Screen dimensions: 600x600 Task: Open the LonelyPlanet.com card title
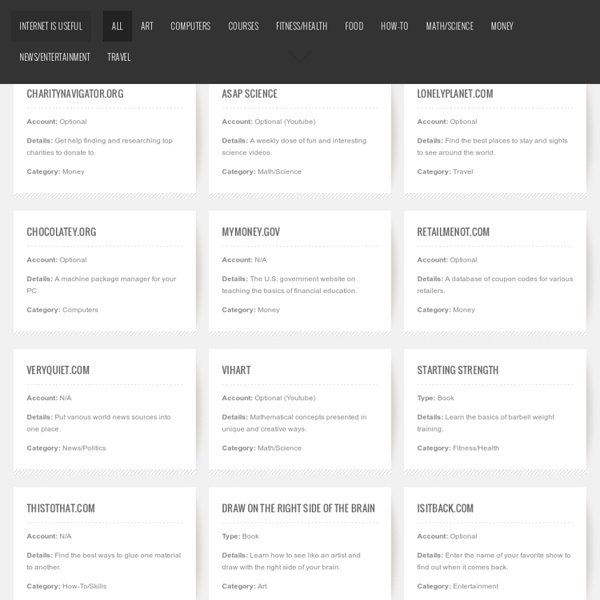coord(455,94)
